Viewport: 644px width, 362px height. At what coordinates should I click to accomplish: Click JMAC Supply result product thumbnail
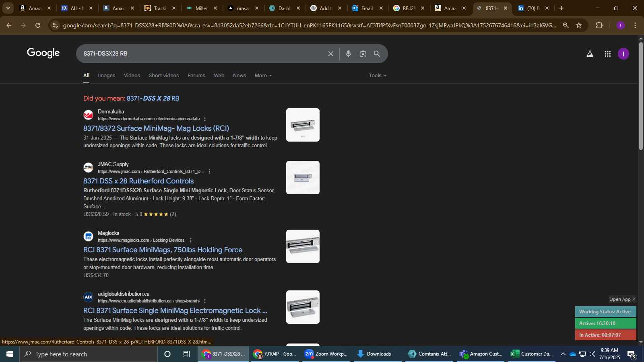point(303,177)
